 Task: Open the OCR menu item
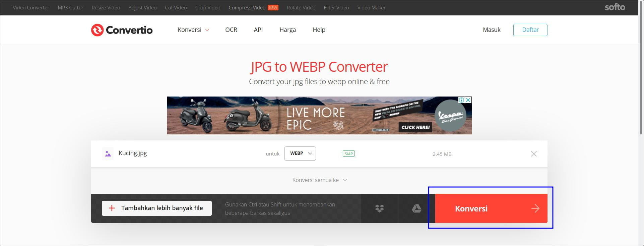(231, 30)
